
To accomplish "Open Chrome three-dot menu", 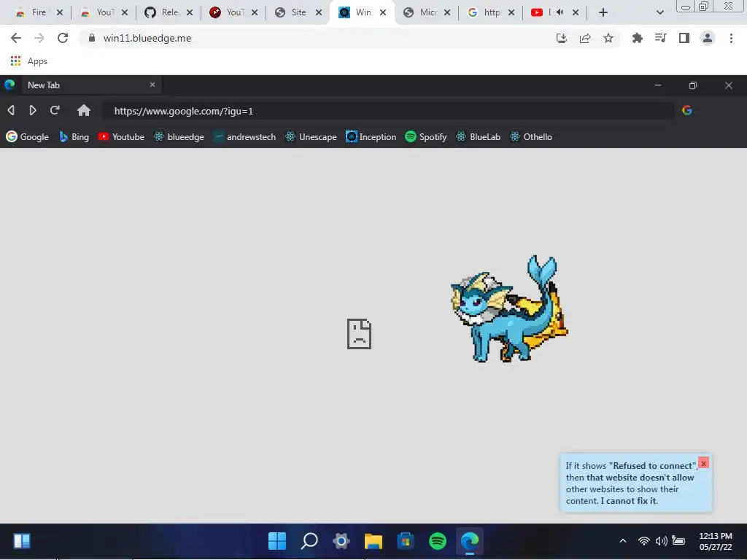I will click(731, 38).
